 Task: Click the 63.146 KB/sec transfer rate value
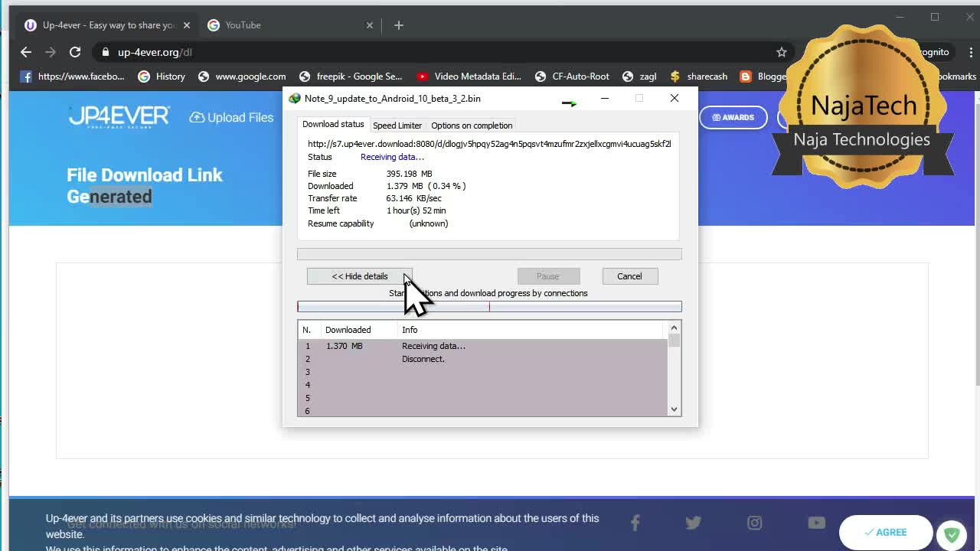click(x=414, y=198)
